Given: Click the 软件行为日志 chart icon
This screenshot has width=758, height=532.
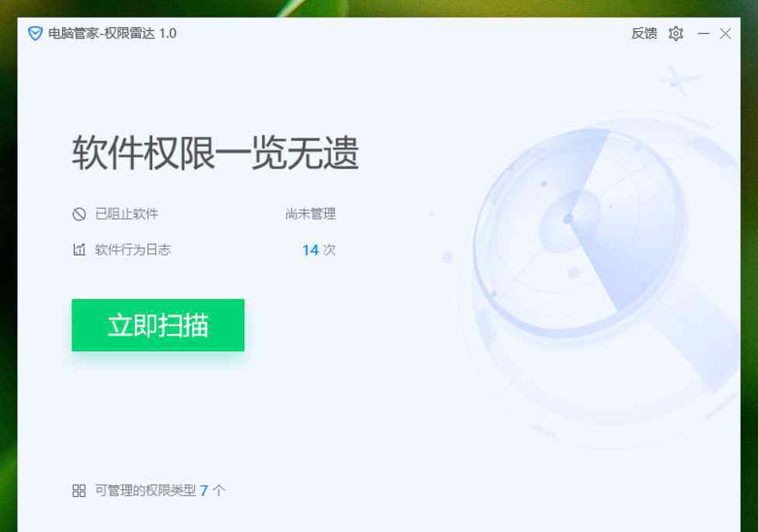Looking at the screenshot, I should 79,249.
